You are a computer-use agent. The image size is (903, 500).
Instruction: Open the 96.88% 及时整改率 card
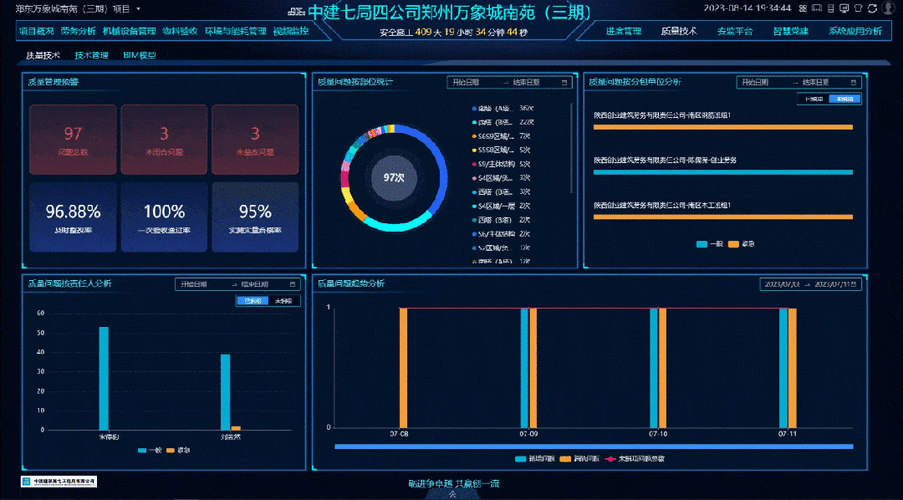pyautogui.click(x=73, y=217)
